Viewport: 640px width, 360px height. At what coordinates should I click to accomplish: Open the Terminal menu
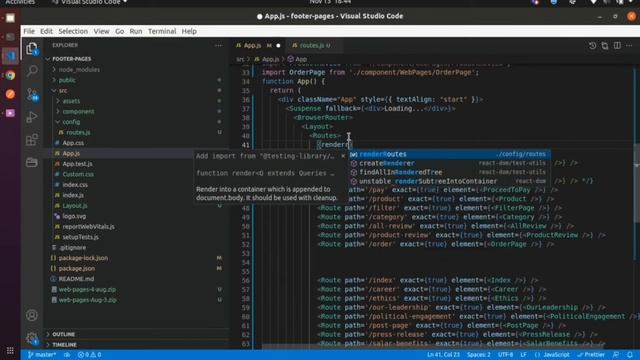coord(162,31)
